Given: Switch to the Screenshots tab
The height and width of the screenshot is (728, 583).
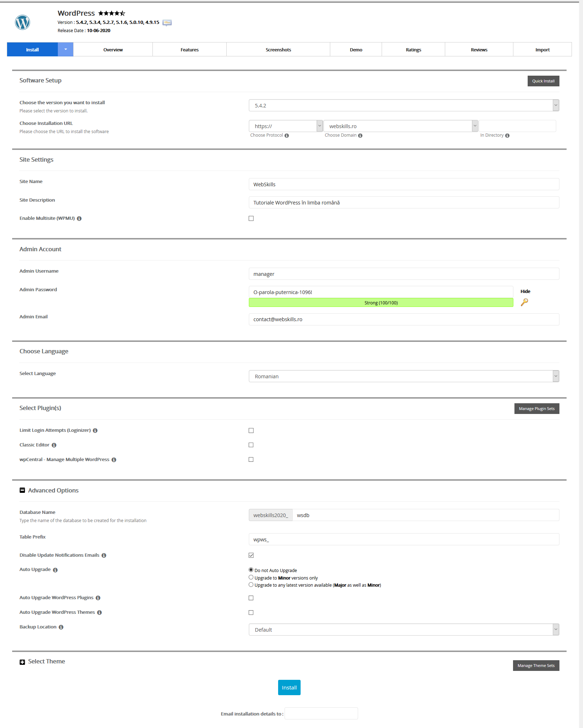Looking at the screenshot, I should [278, 50].
